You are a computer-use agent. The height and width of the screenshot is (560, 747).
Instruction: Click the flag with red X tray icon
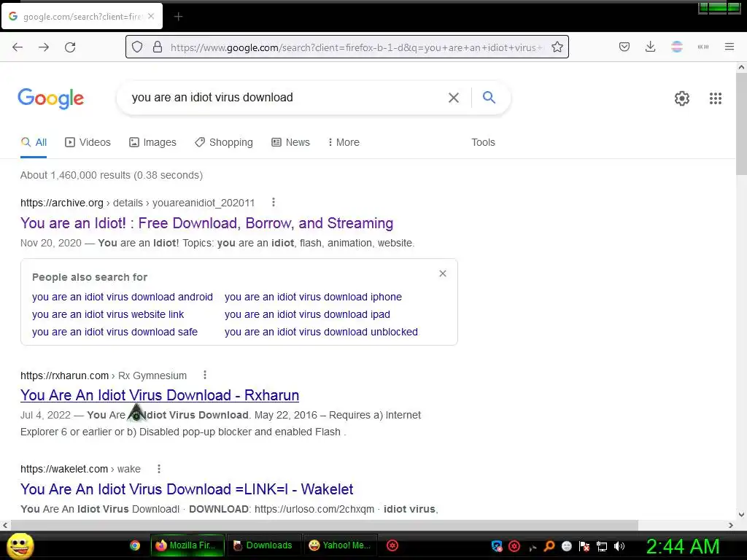(x=584, y=546)
